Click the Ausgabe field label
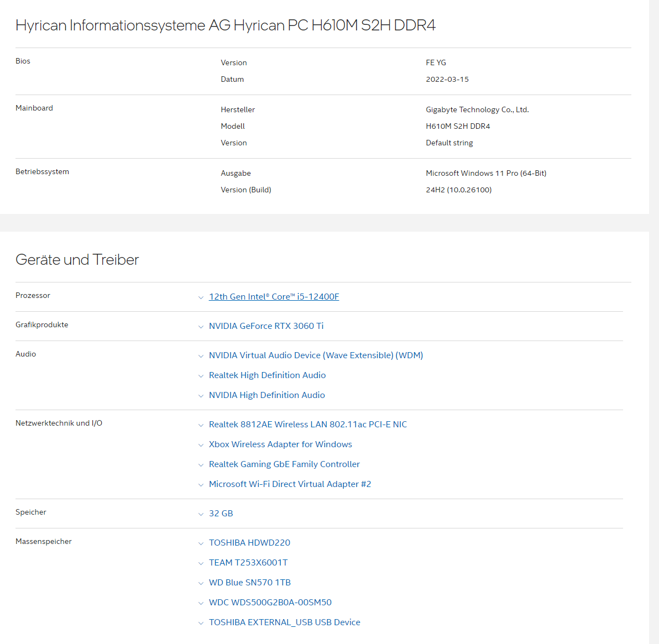 [x=236, y=173]
